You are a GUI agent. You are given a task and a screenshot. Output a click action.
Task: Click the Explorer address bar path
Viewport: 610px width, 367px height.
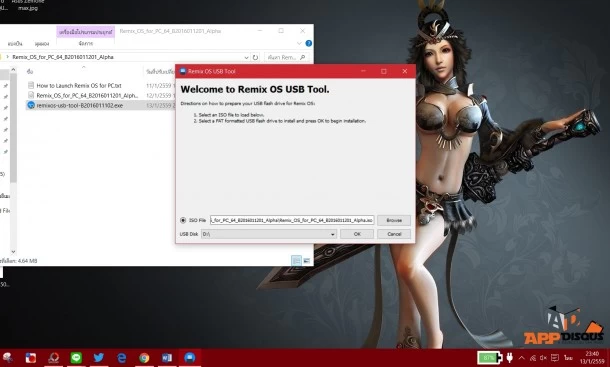coord(63,57)
